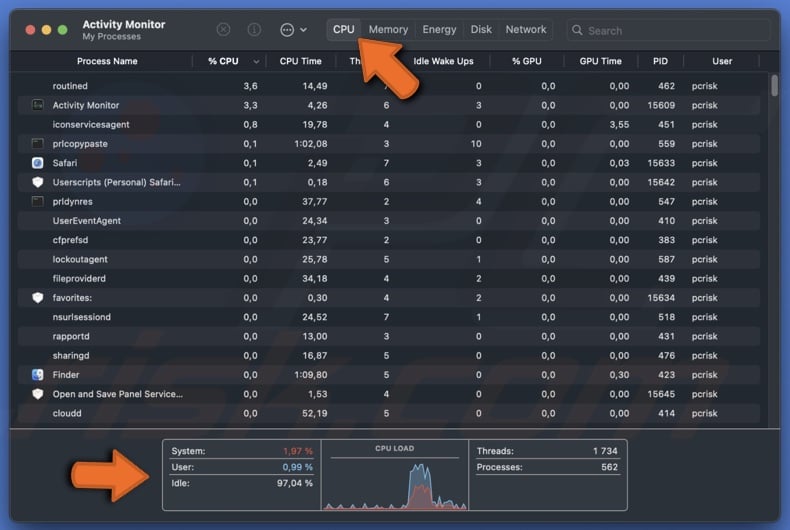The height and width of the screenshot is (530, 790).
Task: Click the Userscripts shield icon
Action: point(38,182)
